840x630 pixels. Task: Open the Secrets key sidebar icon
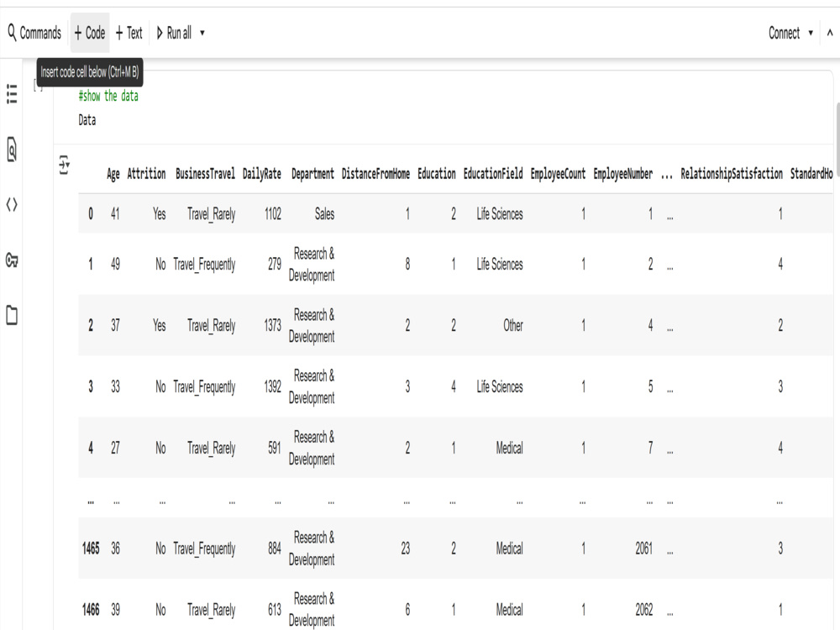tap(12, 260)
